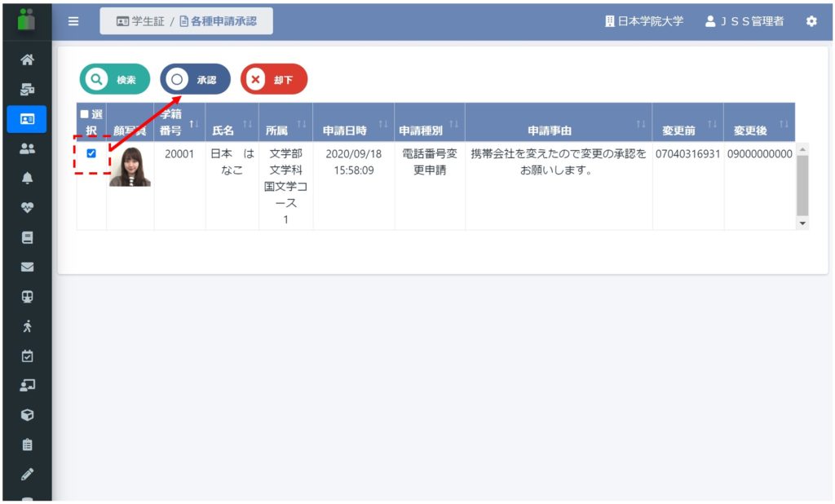
Task: Open the bell notifications sidebar icon
Action: [27, 179]
